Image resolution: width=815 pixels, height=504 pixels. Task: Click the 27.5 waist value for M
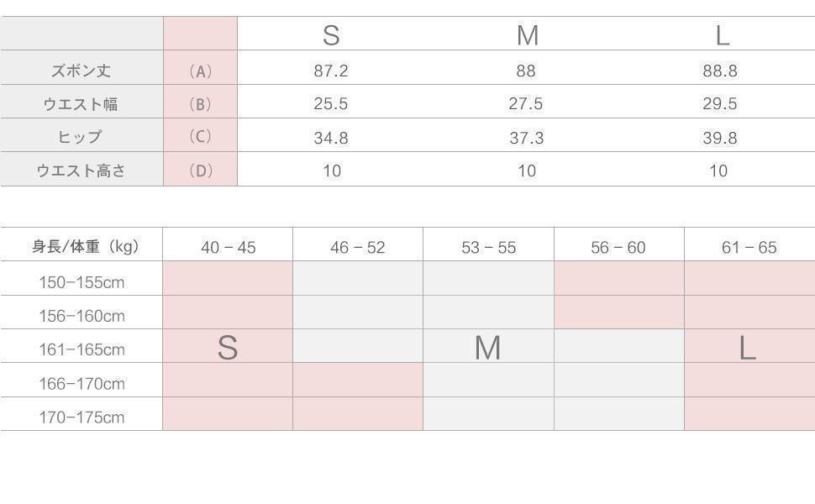(525, 104)
